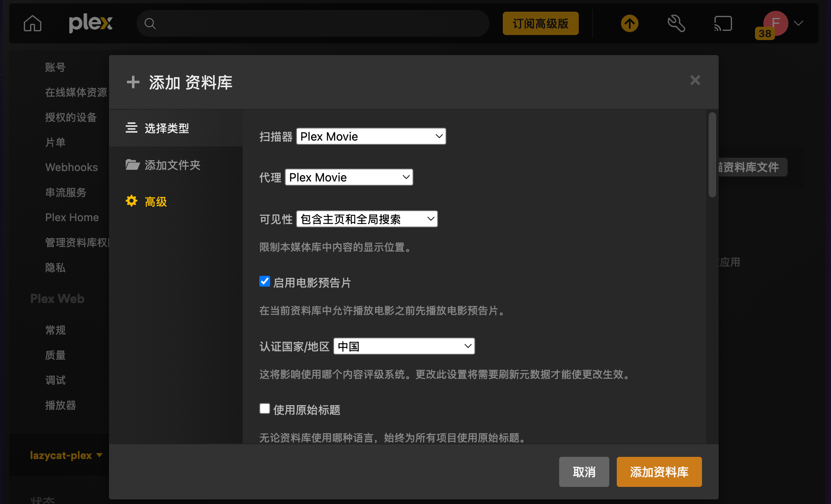Click the 资料库文件 button behind dialog

click(752, 167)
